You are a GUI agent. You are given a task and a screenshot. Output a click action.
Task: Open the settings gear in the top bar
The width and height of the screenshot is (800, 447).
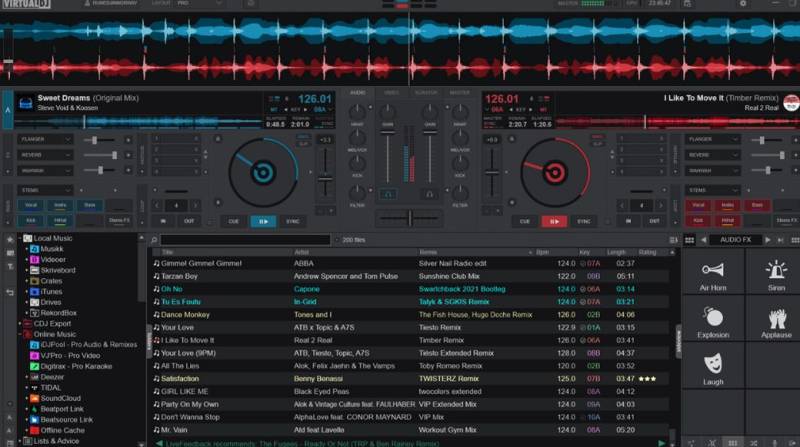742,4
